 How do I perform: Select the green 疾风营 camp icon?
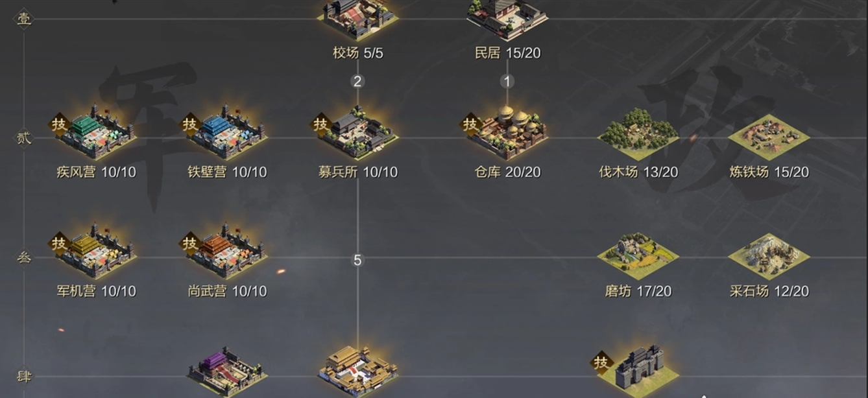95,132
